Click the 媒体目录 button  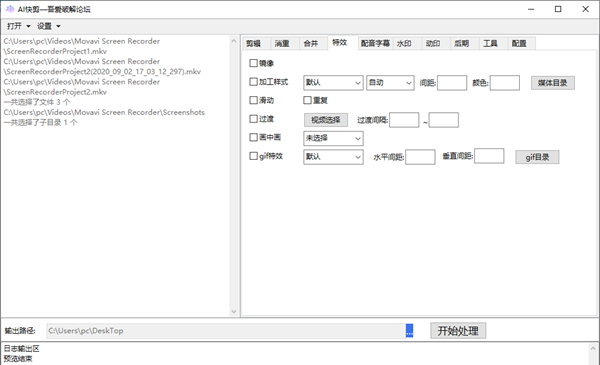pyautogui.click(x=553, y=83)
